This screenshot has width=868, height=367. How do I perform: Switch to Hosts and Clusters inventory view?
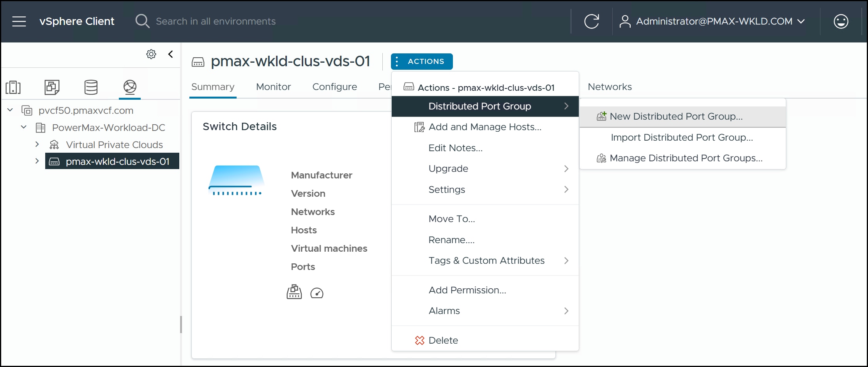coord(13,87)
